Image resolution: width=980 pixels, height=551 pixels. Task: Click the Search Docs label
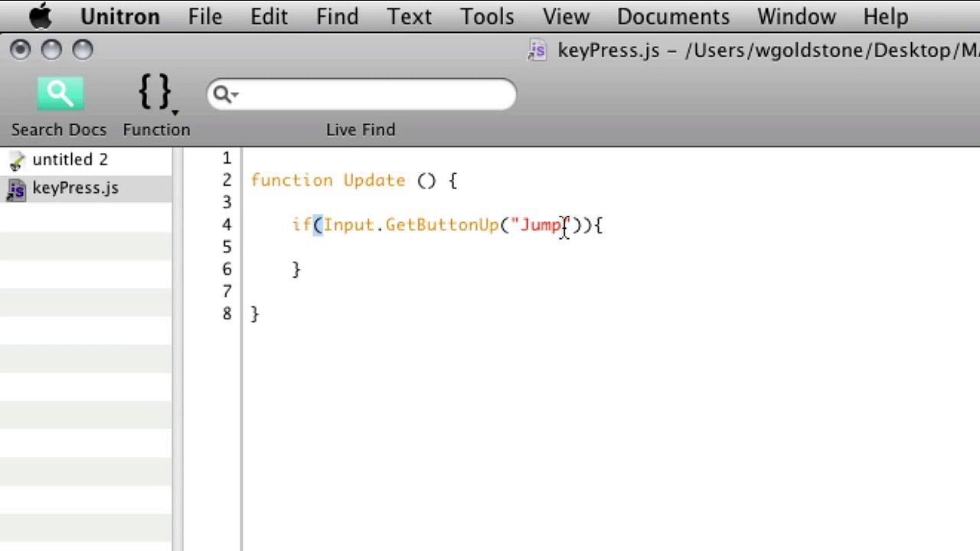pos(59,130)
